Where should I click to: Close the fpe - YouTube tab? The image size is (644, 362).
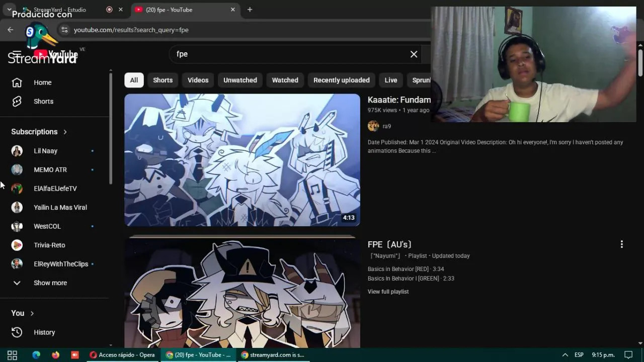tap(233, 10)
